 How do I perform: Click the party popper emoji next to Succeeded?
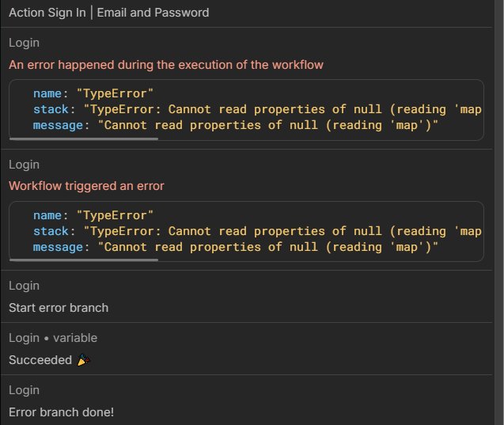pyautogui.click(x=84, y=360)
